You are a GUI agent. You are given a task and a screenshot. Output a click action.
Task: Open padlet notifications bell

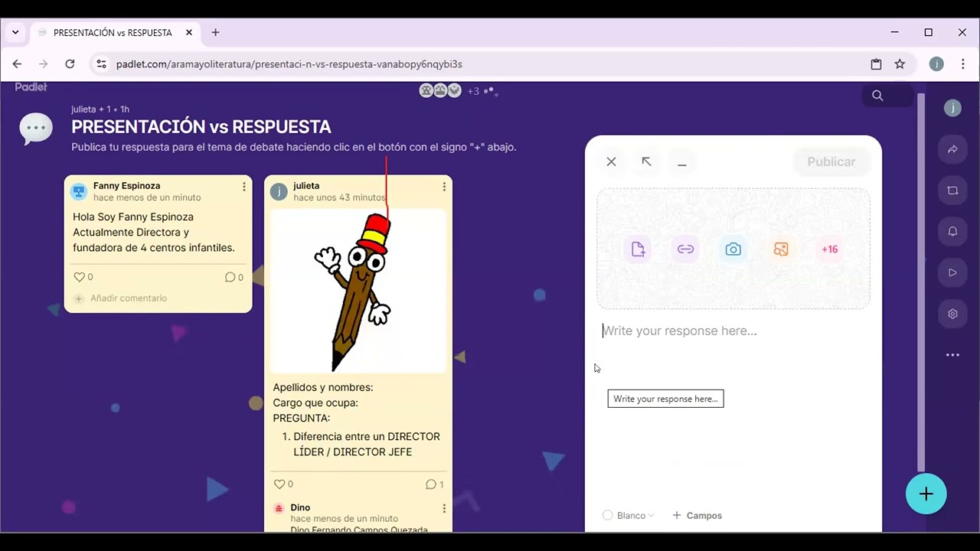click(x=952, y=231)
